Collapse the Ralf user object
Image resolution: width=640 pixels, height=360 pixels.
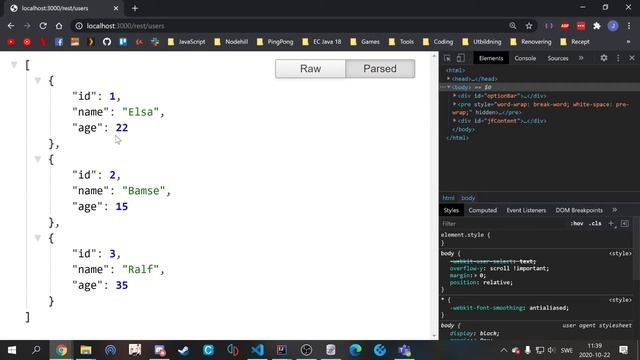(38, 238)
